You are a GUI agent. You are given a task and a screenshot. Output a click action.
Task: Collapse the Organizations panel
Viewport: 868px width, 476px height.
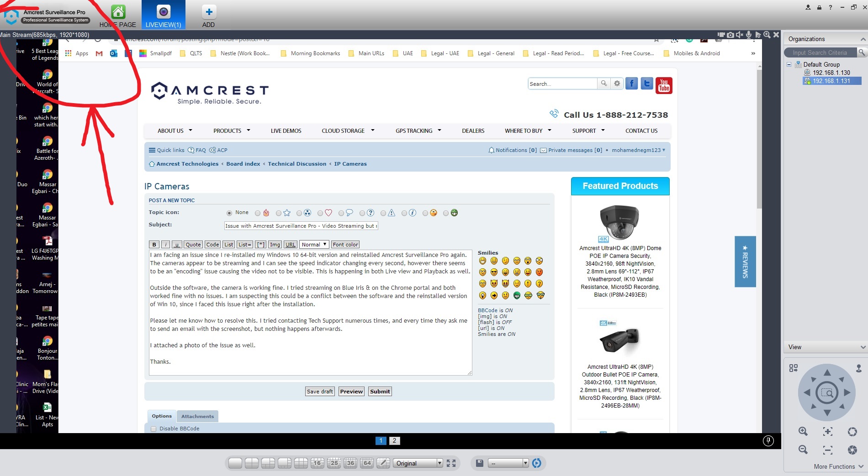tap(863, 39)
